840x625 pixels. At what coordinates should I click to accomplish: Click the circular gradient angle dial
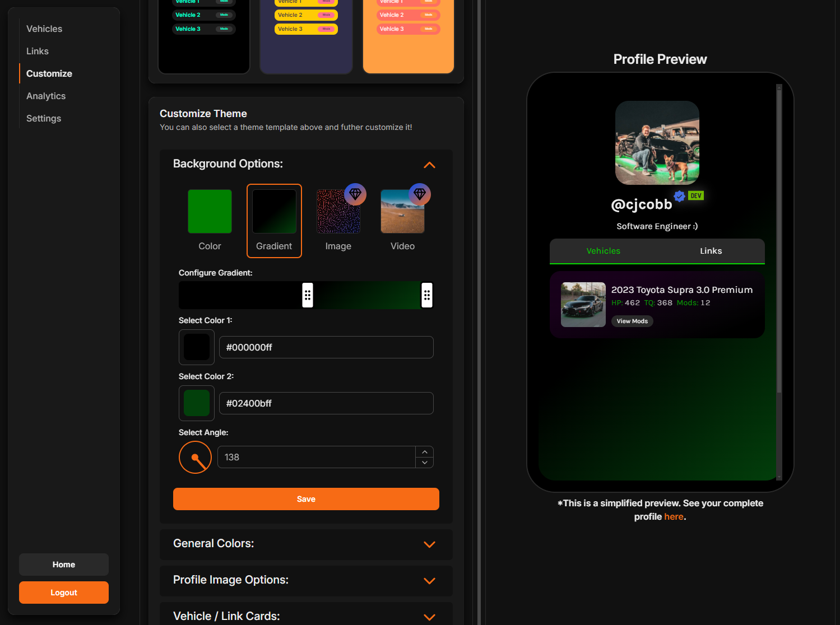195,457
